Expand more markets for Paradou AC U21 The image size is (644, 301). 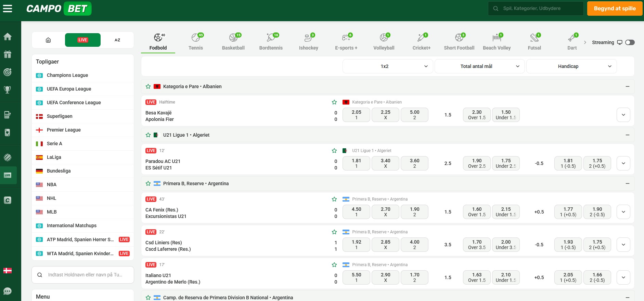(623, 163)
